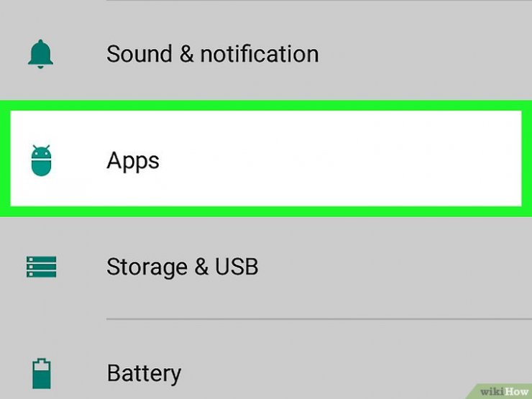This screenshot has height=399, width=532.
Task: Click empty space right of Sound & notification
Action: point(424,54)
